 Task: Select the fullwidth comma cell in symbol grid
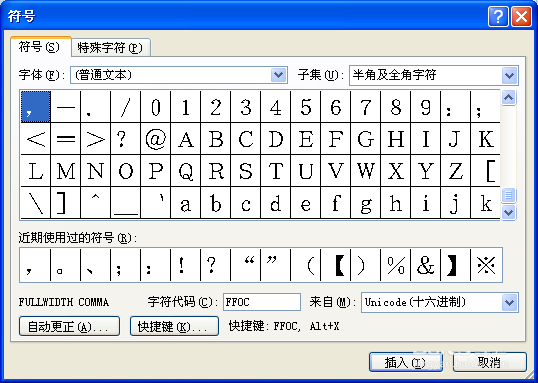tap(36, 107)
